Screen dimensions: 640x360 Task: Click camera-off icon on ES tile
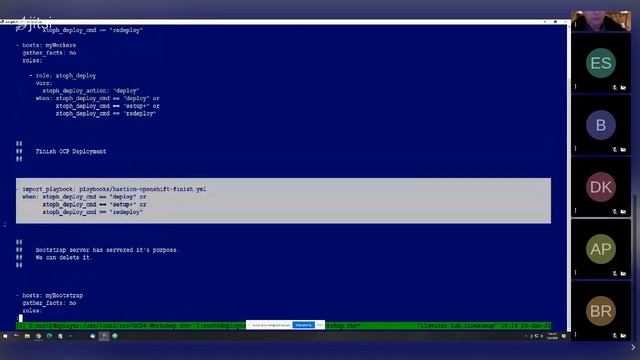tap(623, 87)
